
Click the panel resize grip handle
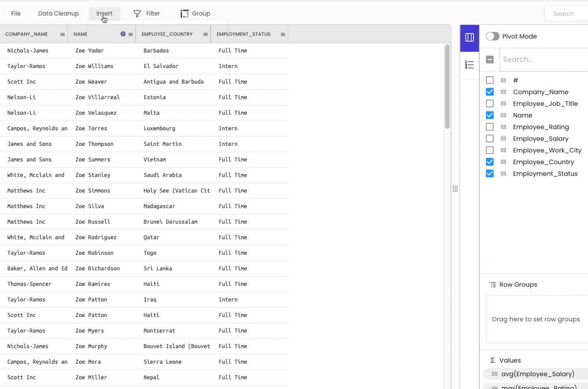455,189
